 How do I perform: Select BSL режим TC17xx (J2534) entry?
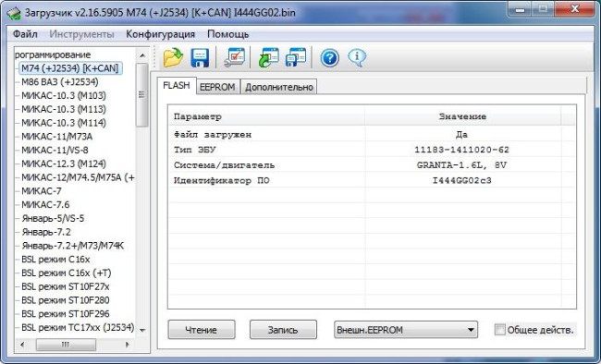78,328
